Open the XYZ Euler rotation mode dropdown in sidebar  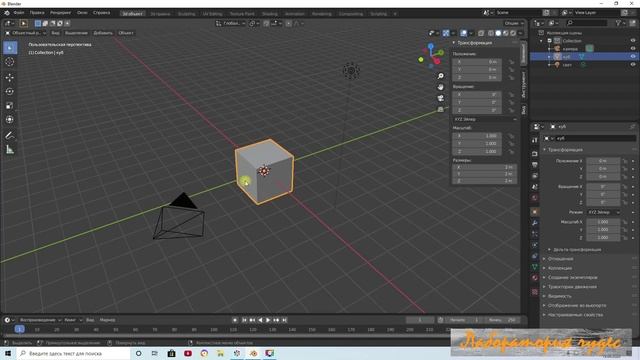pyautogui.click(x=485, y=119)
